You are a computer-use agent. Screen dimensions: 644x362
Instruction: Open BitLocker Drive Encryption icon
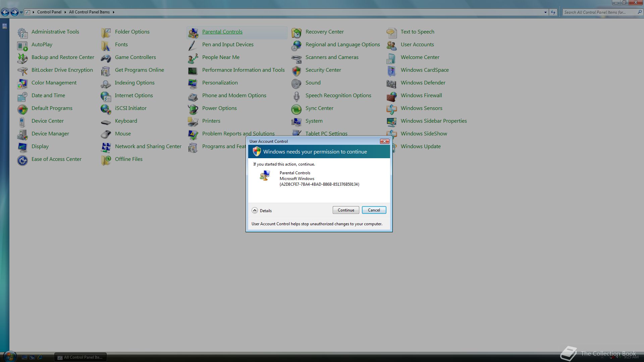click(22, 71)
